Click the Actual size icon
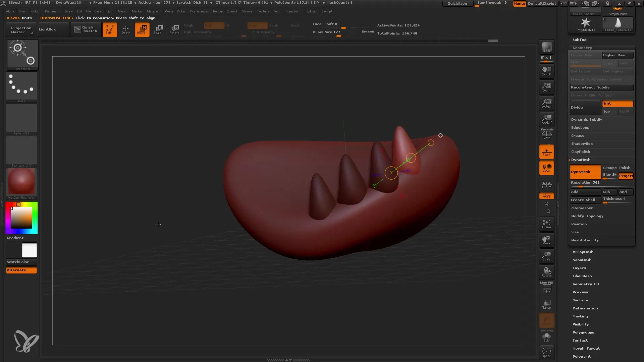The image size is (644, 362). pos(546,103)
